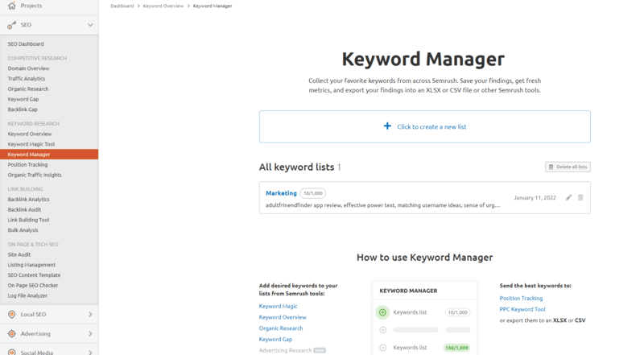Image resolution: width=644 pixels, height=355 pixels.
Task: Go to Traffic Analytics
Action: [x=27, y=79]
